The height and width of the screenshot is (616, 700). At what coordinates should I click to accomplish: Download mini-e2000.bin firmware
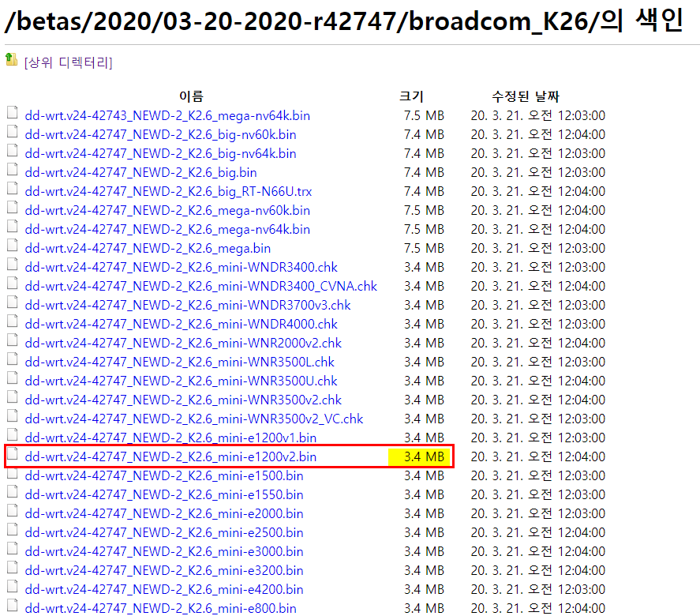coord(164,513)
